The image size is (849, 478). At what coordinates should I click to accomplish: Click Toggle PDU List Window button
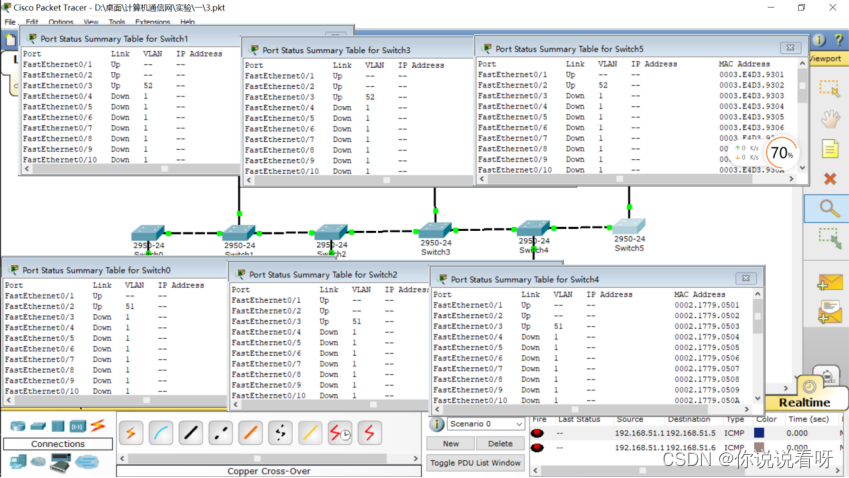475,463
